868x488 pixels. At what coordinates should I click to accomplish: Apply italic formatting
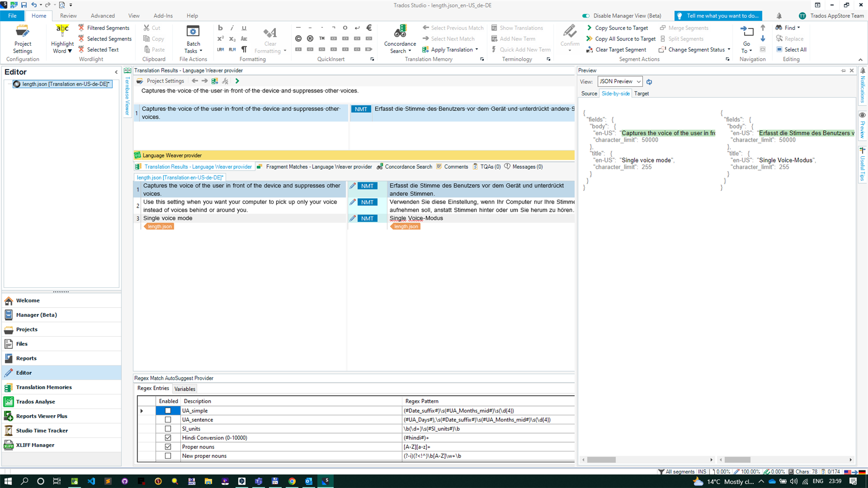[232, 28]
